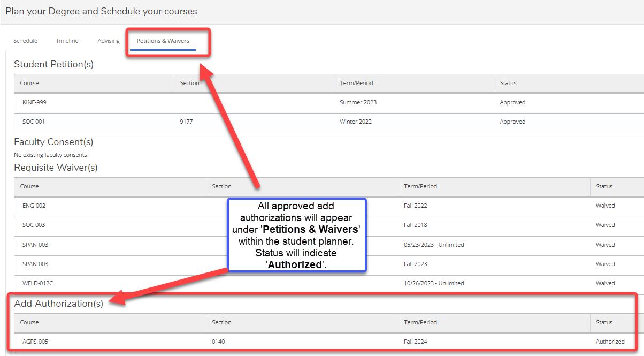Click the Section header in Student Petitions table
644x356 pixels.
coord(190,83)
